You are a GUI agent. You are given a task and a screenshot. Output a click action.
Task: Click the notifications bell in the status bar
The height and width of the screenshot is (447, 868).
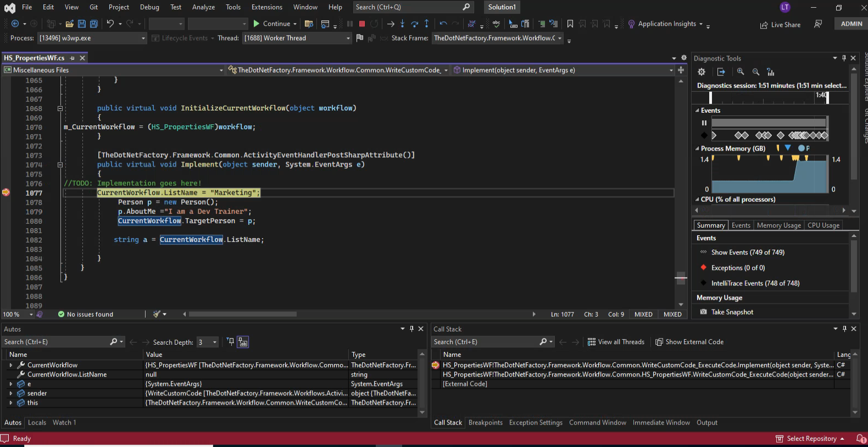[861, 438]
